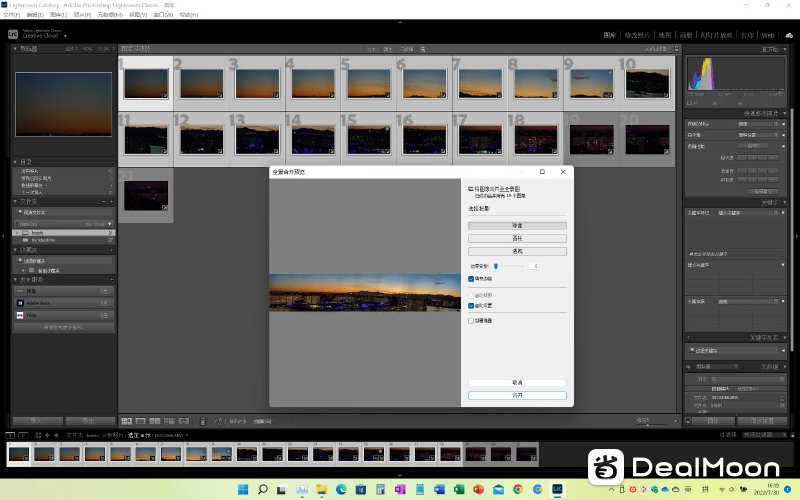Go back with the filmstrip left arrow
This screenshot has height=500, width=800.
tap(47, 435)
